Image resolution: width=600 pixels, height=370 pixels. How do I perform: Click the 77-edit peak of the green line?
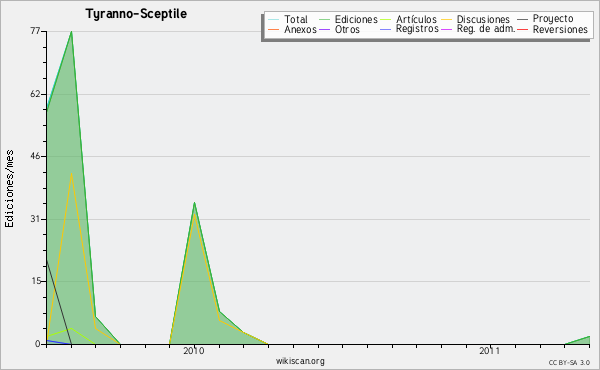71,32
